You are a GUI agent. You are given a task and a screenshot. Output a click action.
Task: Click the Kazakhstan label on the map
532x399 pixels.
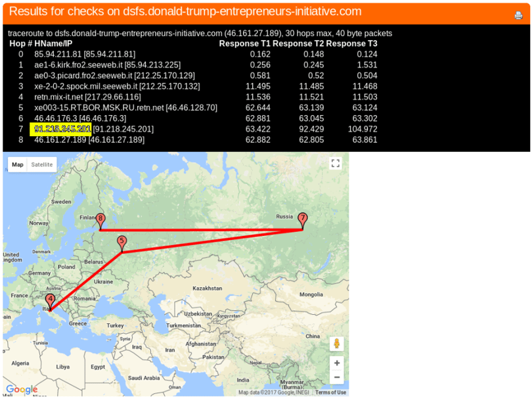pyautogui.click(x=208, y=289)
